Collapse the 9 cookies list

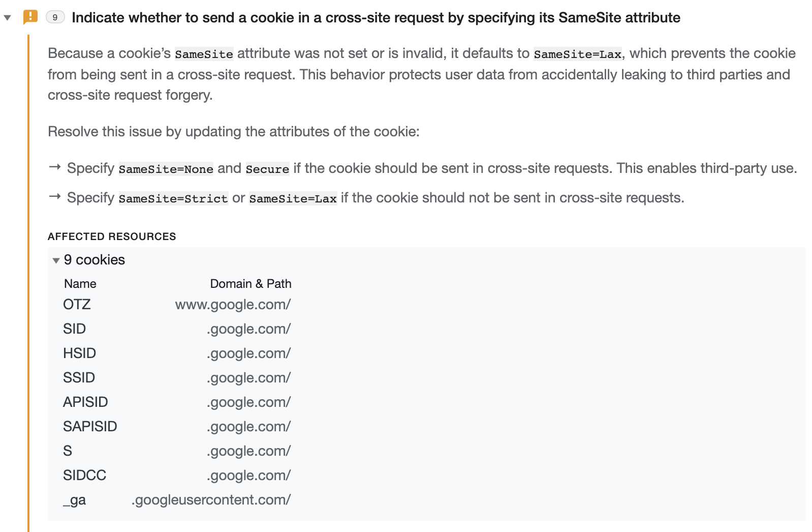(x=55, y=260)
